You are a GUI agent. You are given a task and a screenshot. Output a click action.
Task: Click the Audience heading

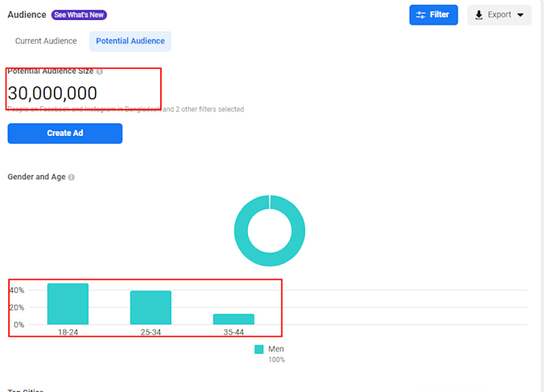point(26,14)
